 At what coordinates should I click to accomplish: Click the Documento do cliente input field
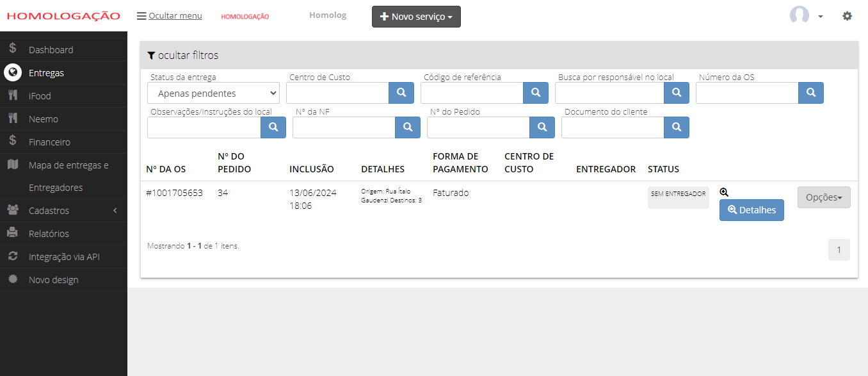[613, 127]
